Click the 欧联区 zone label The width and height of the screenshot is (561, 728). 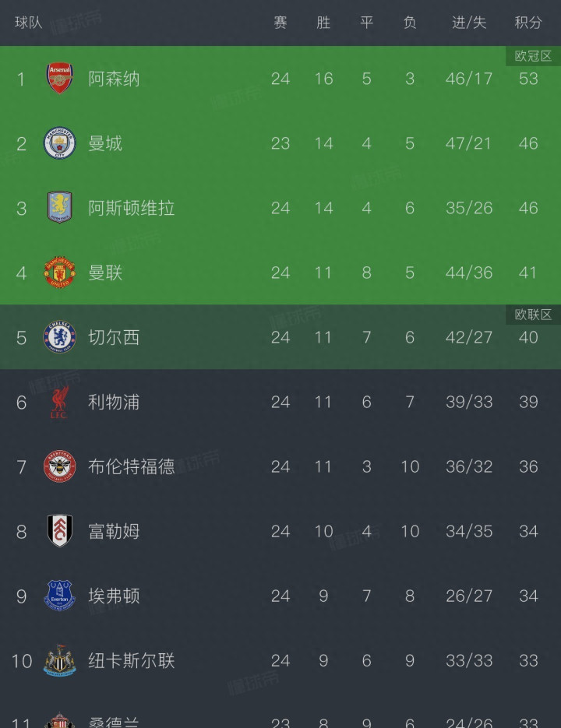(x=533, y=315)
